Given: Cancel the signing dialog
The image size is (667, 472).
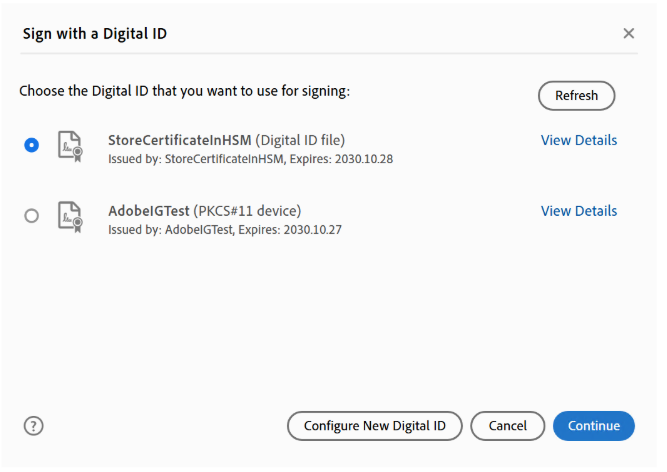Looking at the screenshot, I should 507,426.
